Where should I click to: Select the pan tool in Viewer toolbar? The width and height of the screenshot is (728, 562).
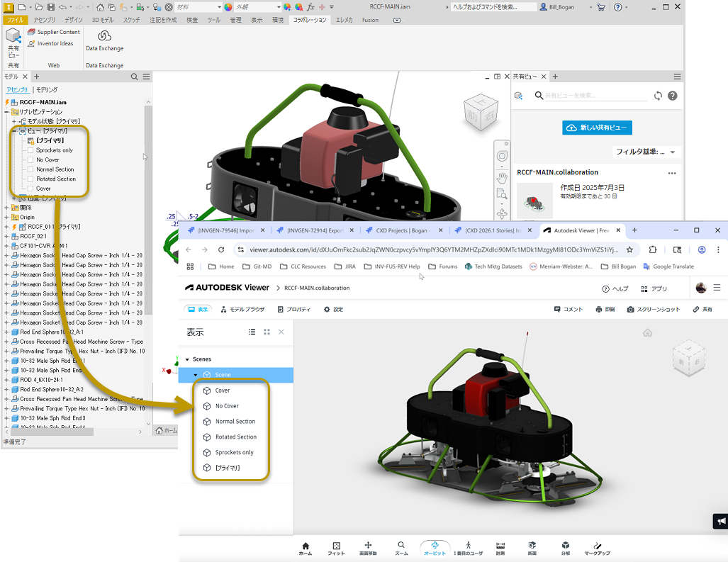coord(368,548)
